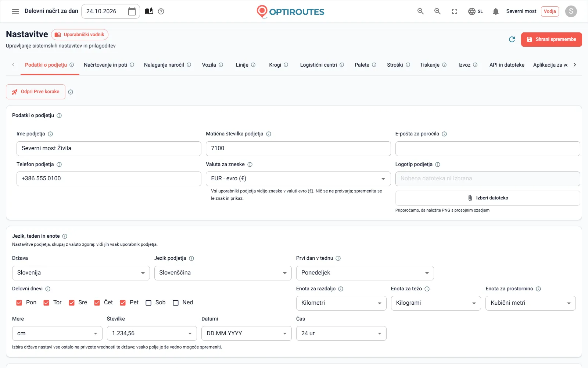
Task: Uncheck the Čet working day
Action: pos(97,303)
